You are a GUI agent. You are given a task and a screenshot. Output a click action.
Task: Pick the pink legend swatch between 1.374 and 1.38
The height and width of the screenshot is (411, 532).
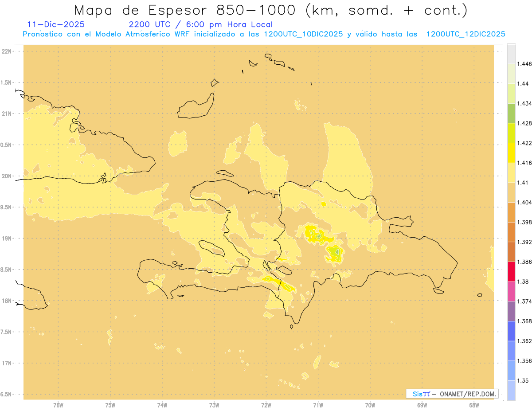(x=511, y=291)
